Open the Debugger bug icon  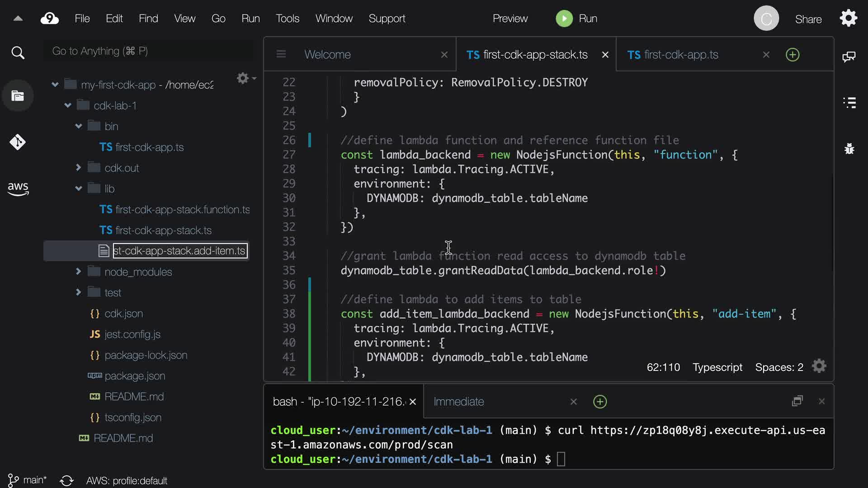(x=849, y=149)
